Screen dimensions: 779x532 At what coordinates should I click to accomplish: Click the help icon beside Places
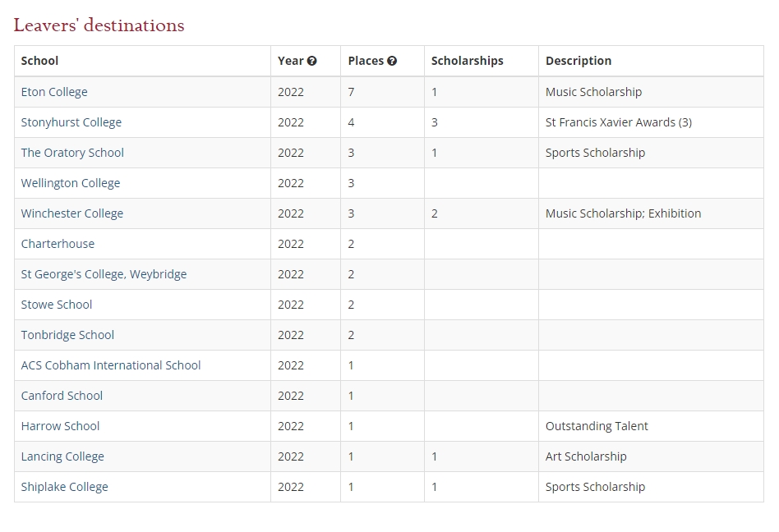[392, 61]
